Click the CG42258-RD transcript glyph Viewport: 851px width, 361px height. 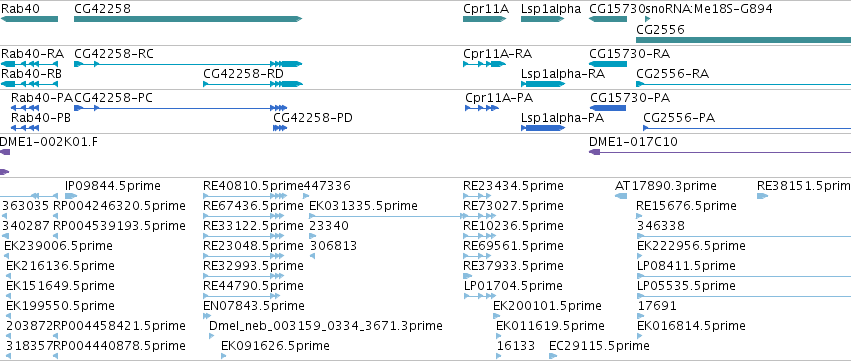tap(253, 84)
